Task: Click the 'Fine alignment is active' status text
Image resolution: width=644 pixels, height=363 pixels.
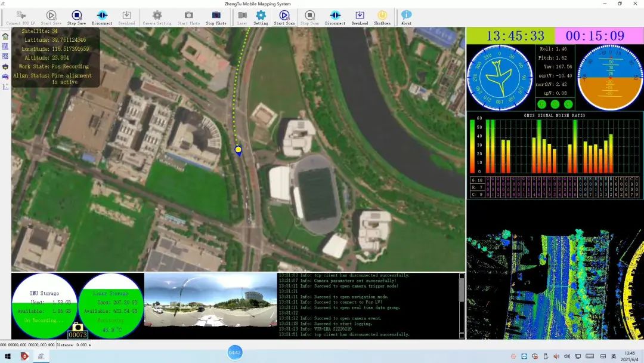Action: coord(72,79)
